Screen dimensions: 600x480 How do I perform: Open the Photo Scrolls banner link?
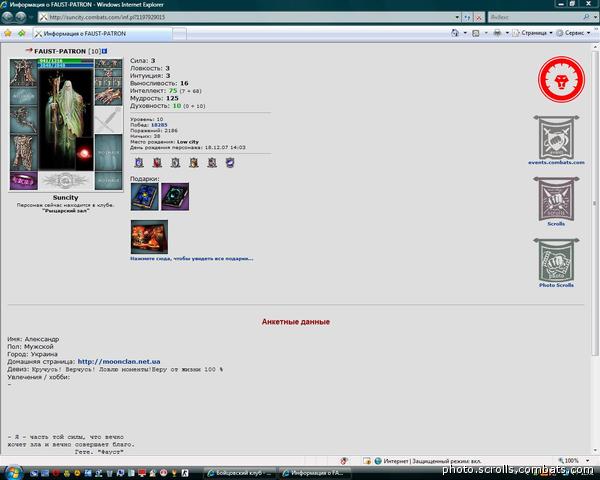(x=556, y=263)
